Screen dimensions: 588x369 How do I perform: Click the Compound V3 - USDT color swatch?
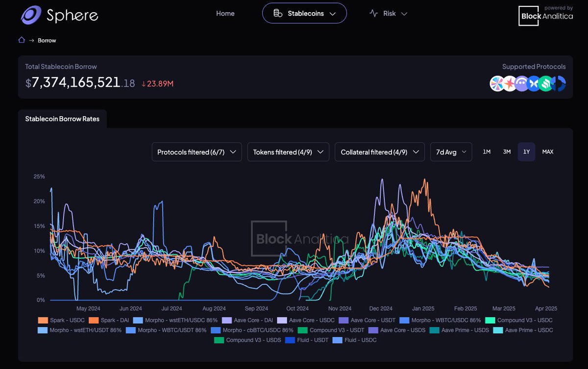(x=303, y=330)
